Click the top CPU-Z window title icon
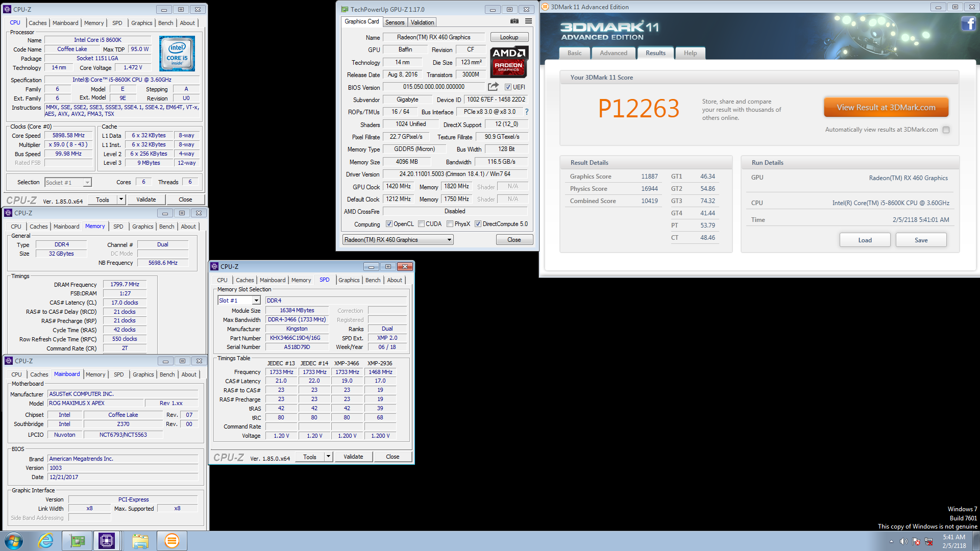The height and width of the screenshot is (551, 980). pyautogui.click(x=7, y=9)
